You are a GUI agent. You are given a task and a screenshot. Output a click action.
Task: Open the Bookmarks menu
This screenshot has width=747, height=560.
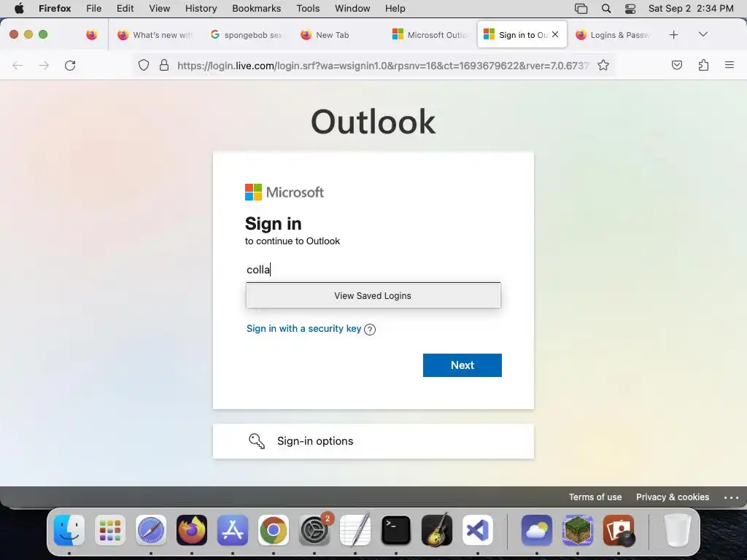pyautogui.click(x=257, y=8)
